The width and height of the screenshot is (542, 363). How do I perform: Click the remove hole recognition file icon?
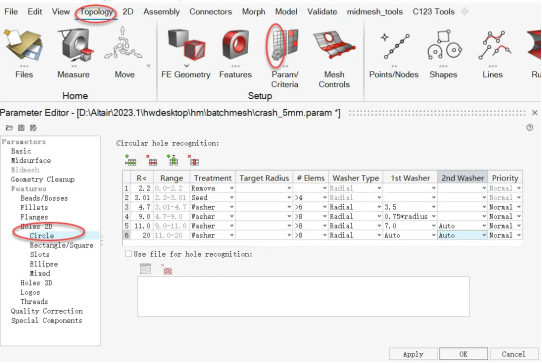click(167, 269)
